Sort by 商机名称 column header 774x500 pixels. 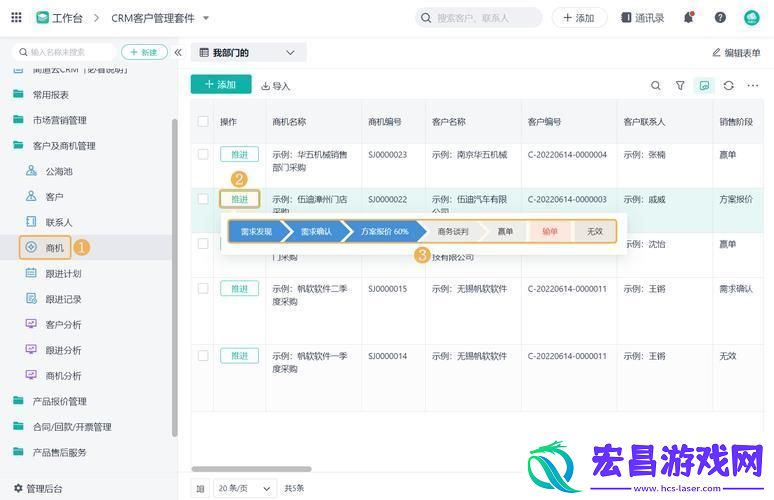[x=289, y=121]
